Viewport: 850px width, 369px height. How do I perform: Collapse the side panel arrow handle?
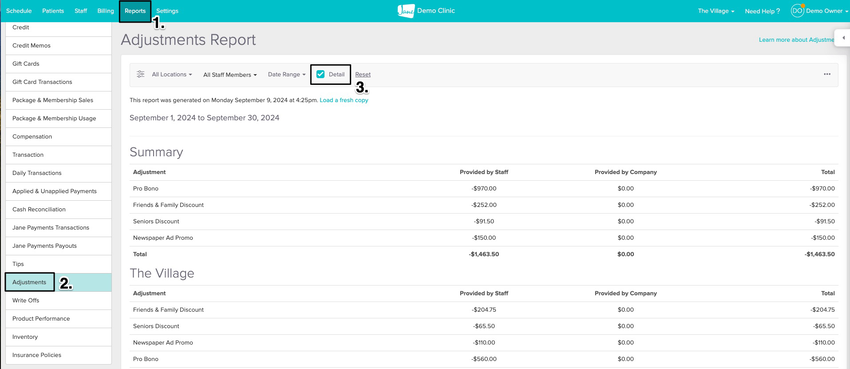843,38
